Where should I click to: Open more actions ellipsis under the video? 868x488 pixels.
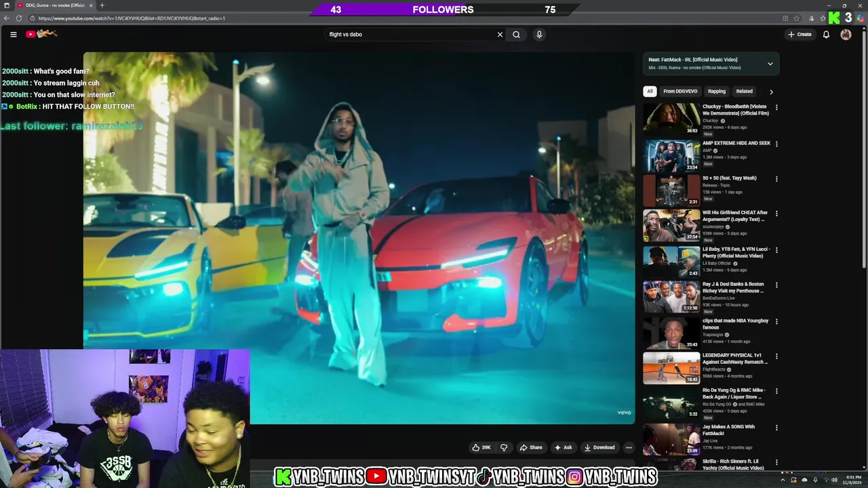(x=629, y=447)
